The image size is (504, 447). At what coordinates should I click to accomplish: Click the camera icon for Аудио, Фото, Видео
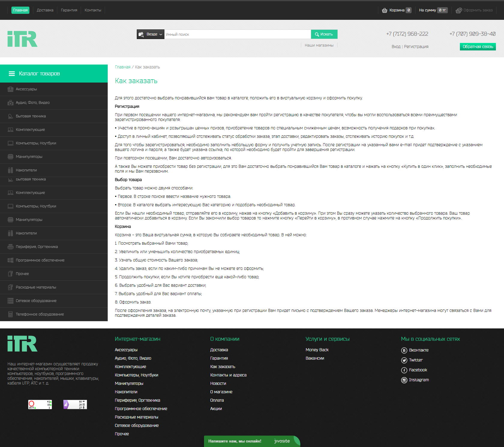pos(10,103)
